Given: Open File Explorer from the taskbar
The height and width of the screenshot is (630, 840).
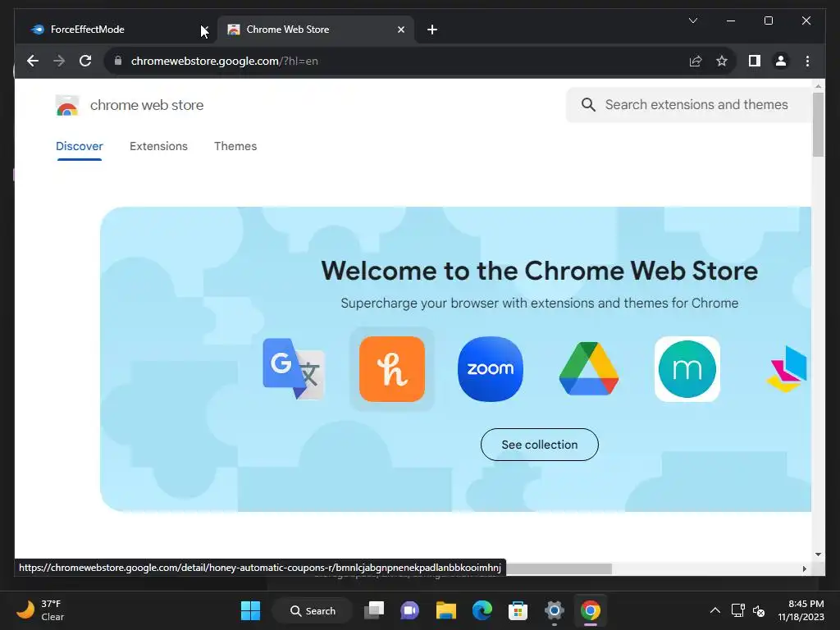Looking at the screenshot, I should [x=445, y=610].
